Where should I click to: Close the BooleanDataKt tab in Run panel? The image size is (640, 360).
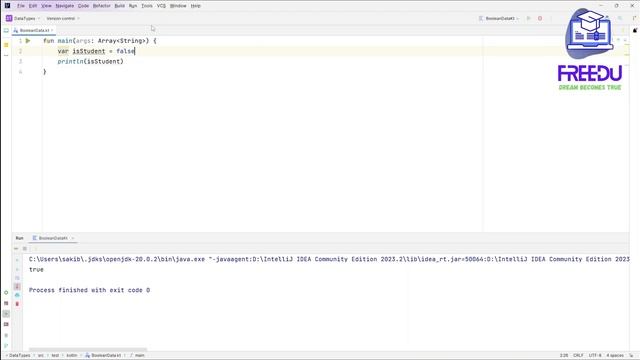73,238
